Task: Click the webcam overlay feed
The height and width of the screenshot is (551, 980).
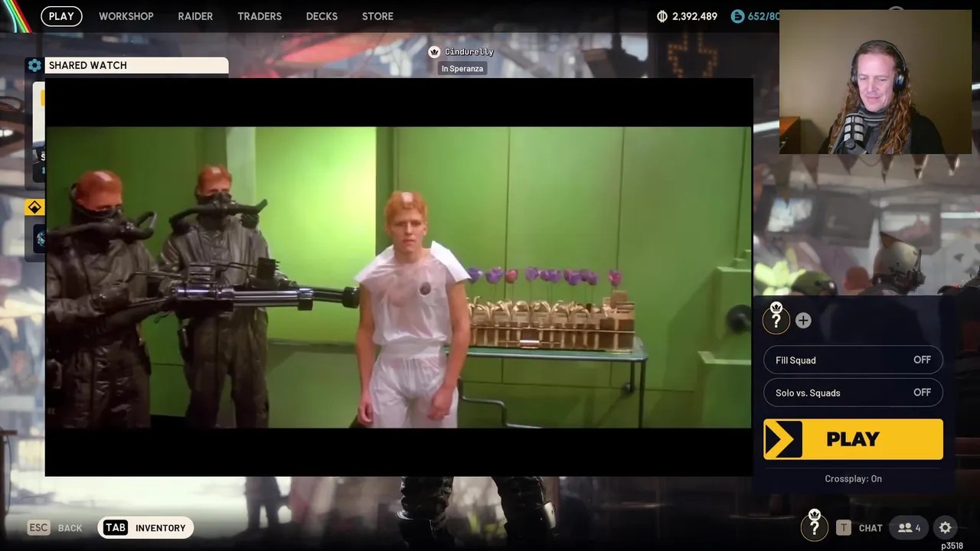Action: click(877, 82)
